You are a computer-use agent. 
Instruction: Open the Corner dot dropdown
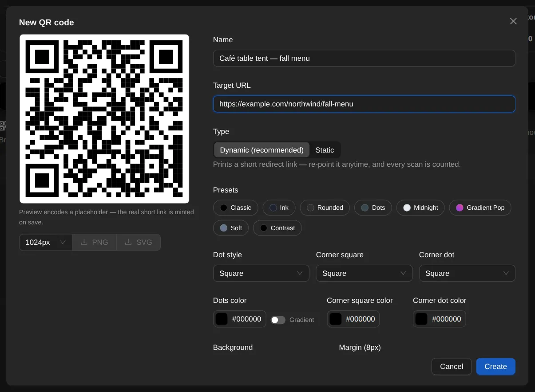(467, 273)
